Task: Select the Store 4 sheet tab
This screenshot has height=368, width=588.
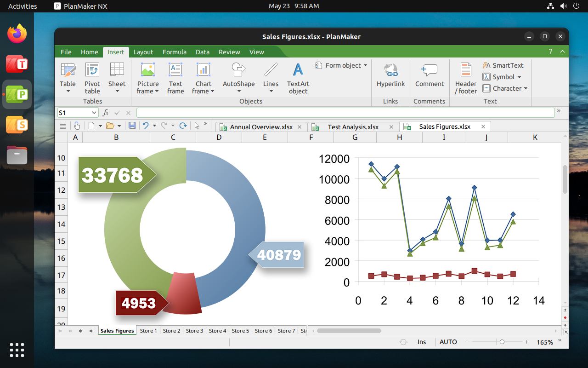Action: pyautogui.click(x=218, y=331)
